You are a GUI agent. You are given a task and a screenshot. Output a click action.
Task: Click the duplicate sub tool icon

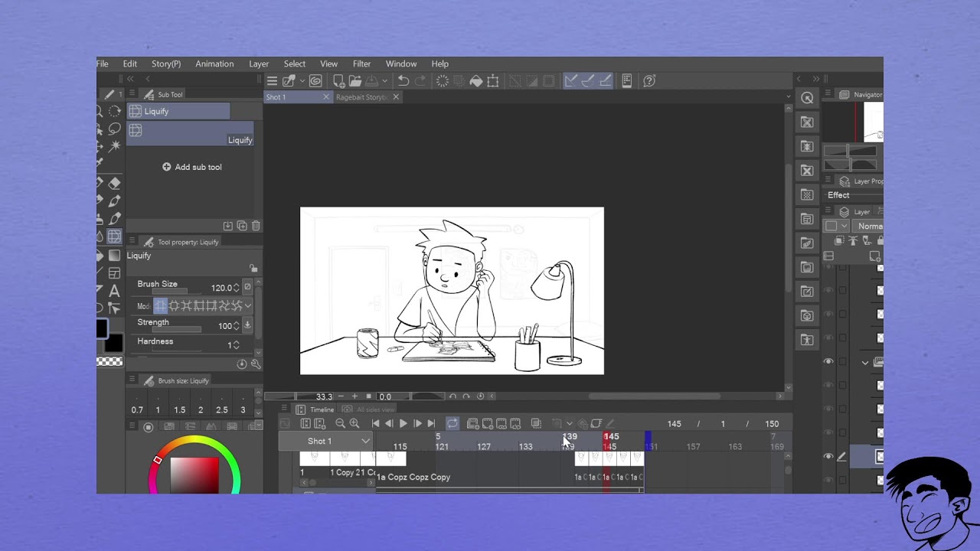[242, 226]
